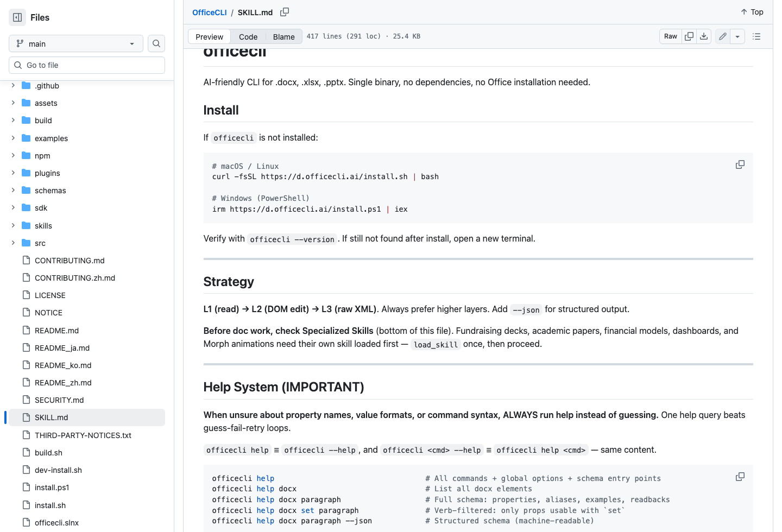This screenshot has width=782, height=532.
Task: Expand the schemas folder
Action: [x=13, y=191]
